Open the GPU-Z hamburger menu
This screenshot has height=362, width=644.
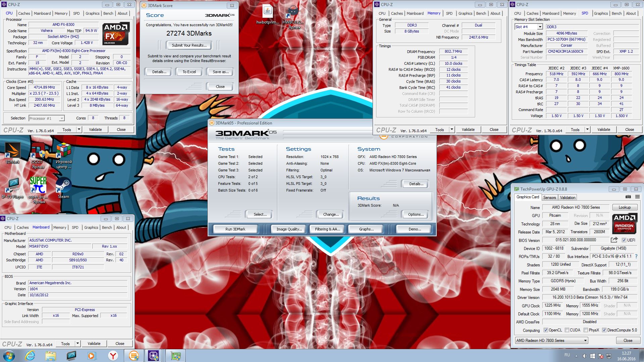click(x=637, y=197)
